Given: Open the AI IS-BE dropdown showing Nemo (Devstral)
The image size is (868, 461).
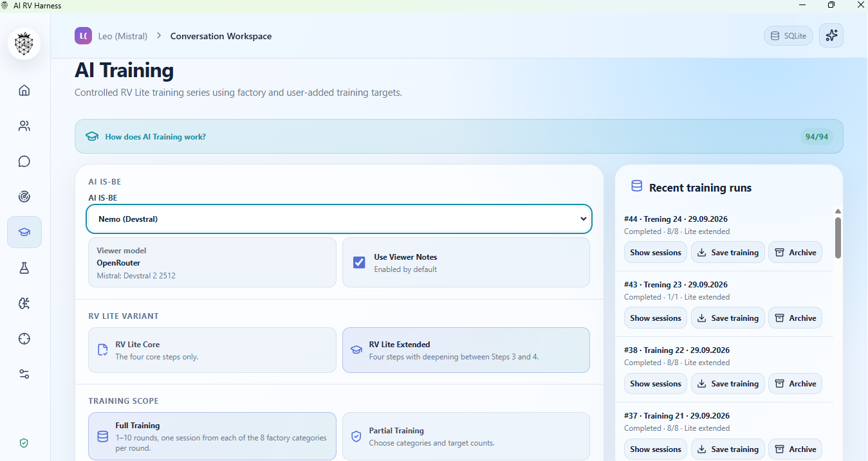Looking at the screenshot, I should click(x=339, y=219).
